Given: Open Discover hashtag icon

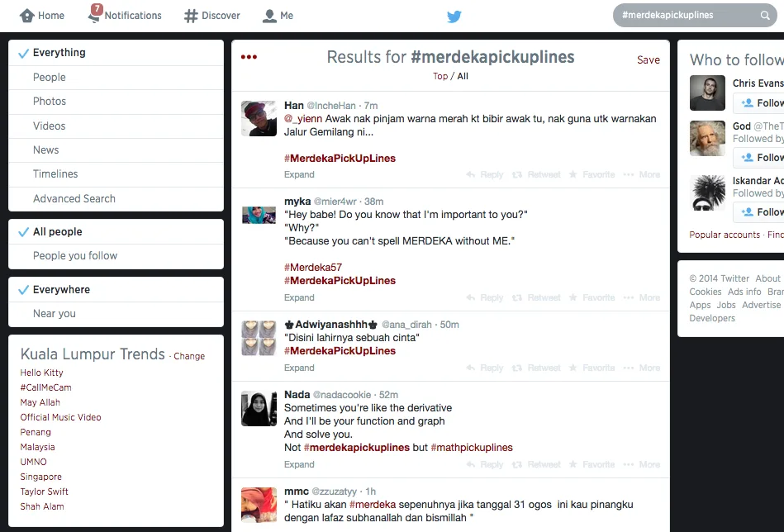Looking at the screenshot, I should point(191,16).
